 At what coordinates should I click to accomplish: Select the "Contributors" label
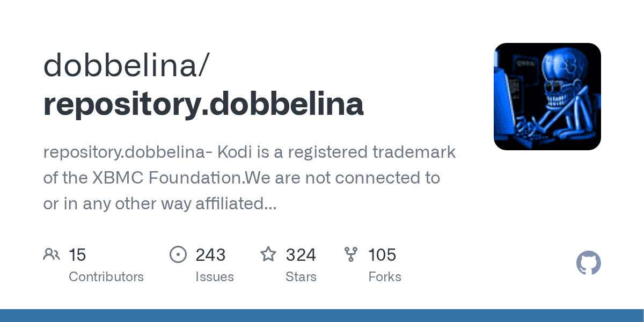106,277
